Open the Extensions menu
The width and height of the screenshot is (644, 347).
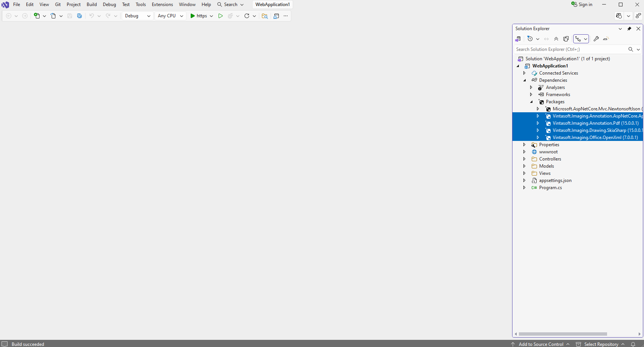[x=162, y=5]
